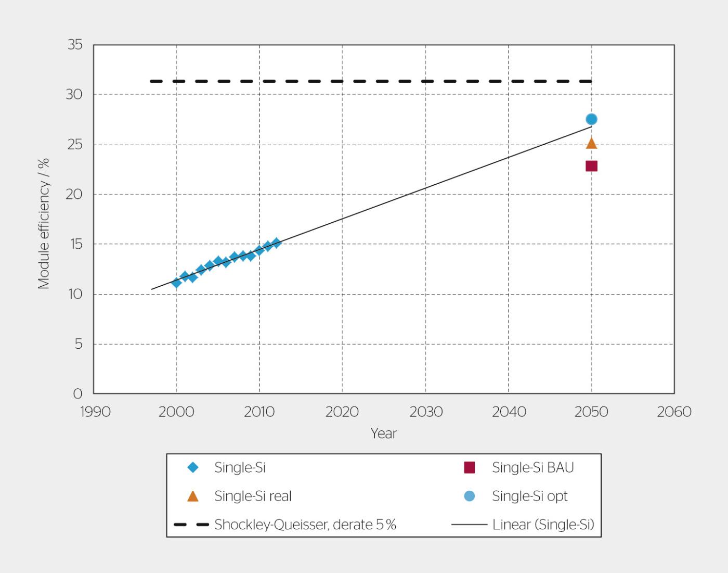Click the "Module efficiency / %" y-axis title
728x573 pixels.
(x=44, y=224)
